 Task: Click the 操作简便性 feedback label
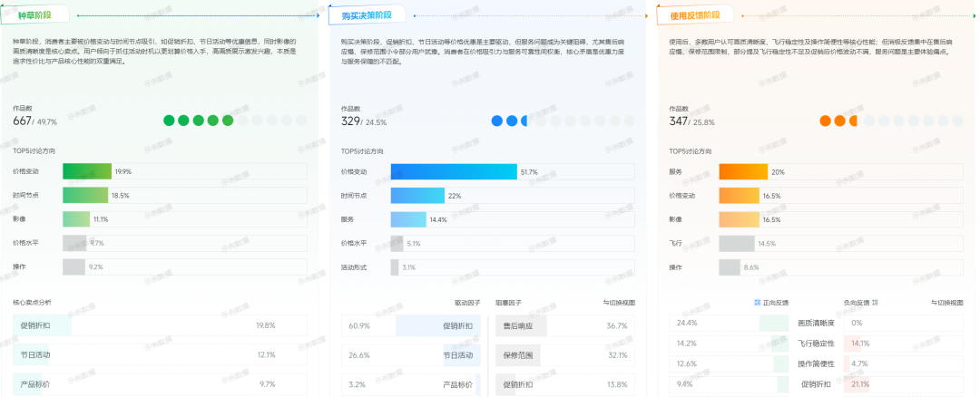pyautogui.click(x=816, y=363)
